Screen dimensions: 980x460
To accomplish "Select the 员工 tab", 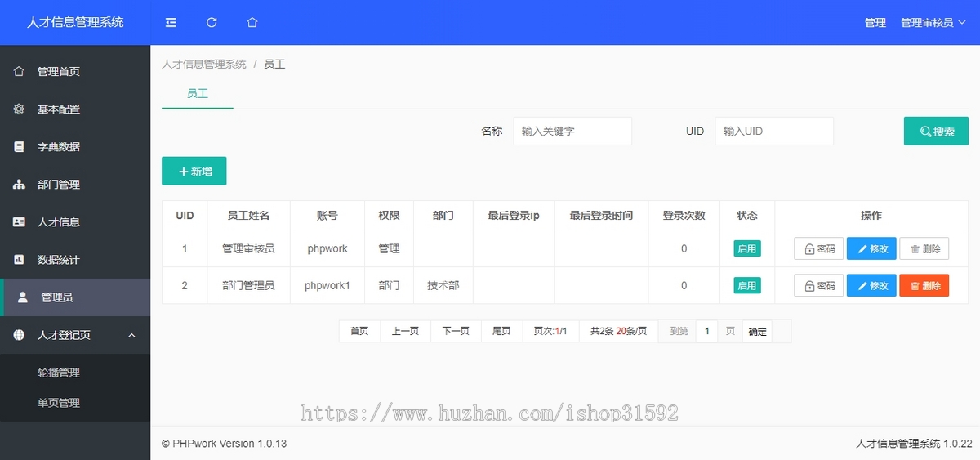I will [x=198, y=94].
